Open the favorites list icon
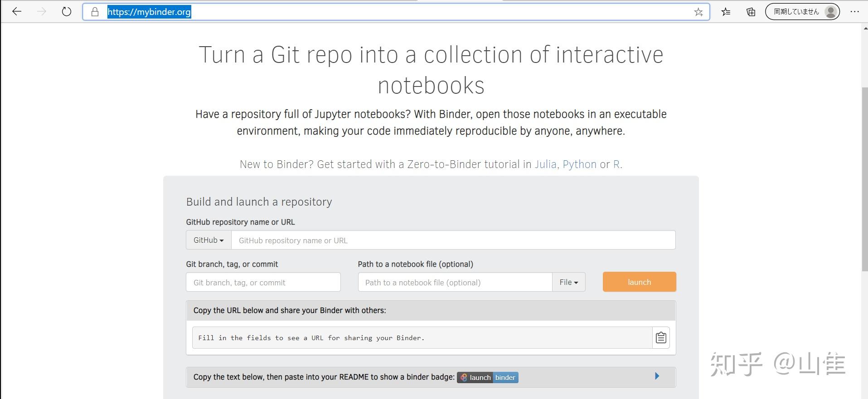The image size is (868, 399). click(726, 12)
